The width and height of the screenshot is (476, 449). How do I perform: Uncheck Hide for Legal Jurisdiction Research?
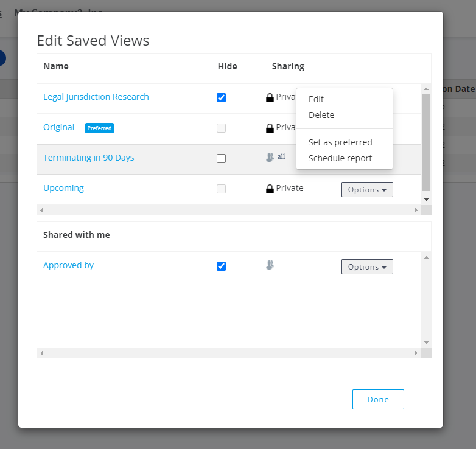(222, 98)
